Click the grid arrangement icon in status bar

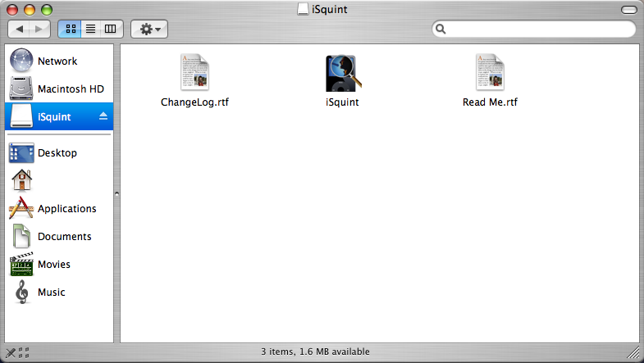pos(24,352)
